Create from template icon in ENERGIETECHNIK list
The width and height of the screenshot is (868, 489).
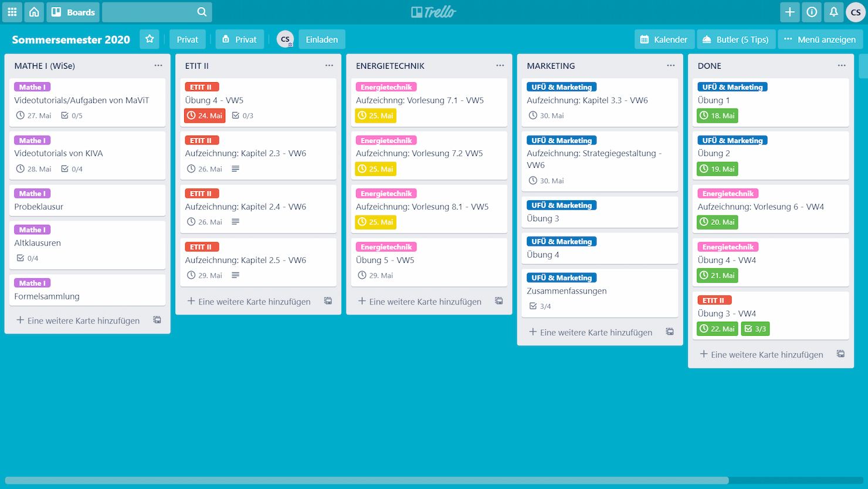[x=499, y=301]
